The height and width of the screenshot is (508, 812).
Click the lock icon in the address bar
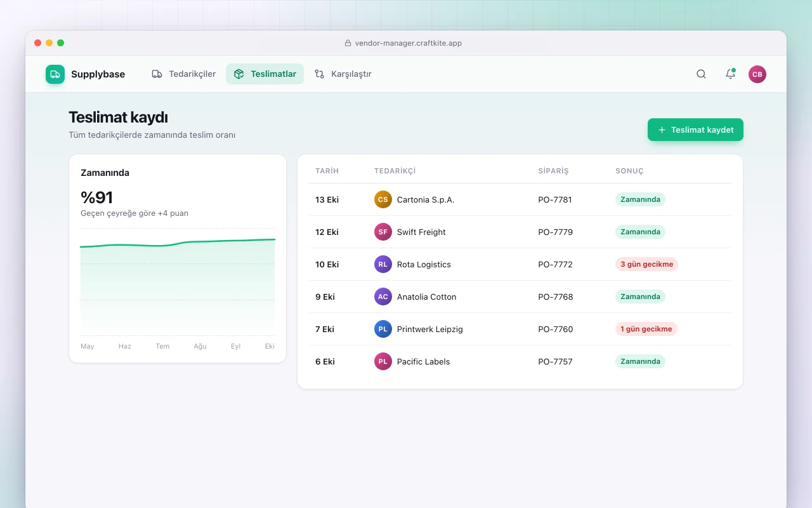348,43
